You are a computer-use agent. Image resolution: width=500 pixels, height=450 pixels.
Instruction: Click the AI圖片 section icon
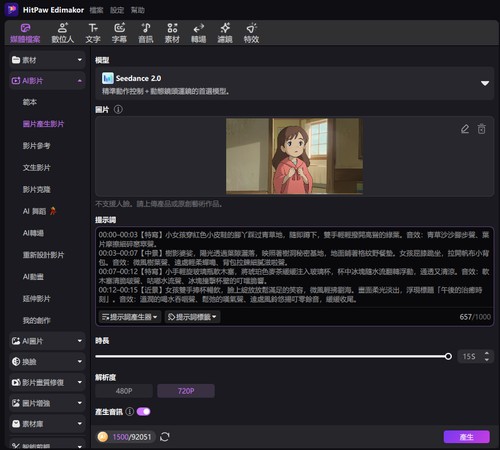point(16,341)
